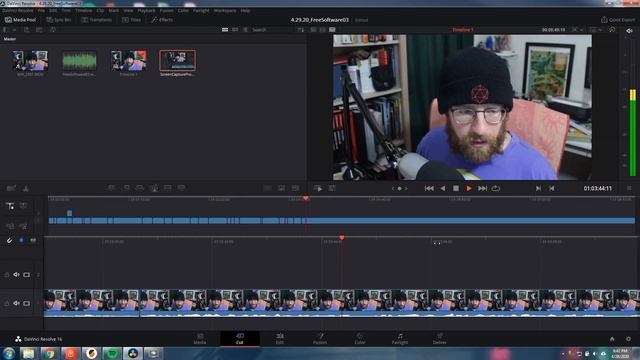Open the File menu
Viewport: 640px width, 360px height.
pyautogui.click(x=41, y=10)
